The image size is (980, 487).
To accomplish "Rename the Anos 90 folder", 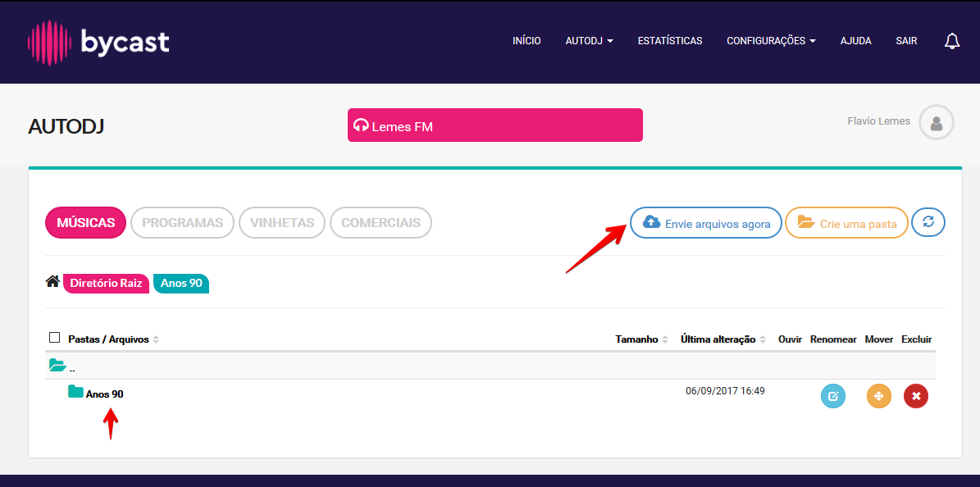I will click(832, 396).
